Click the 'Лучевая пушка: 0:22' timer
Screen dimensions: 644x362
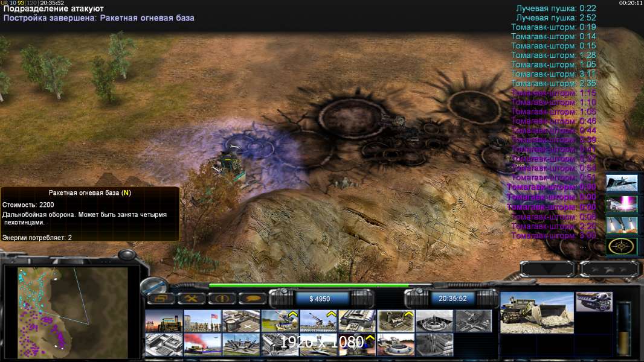556,8
